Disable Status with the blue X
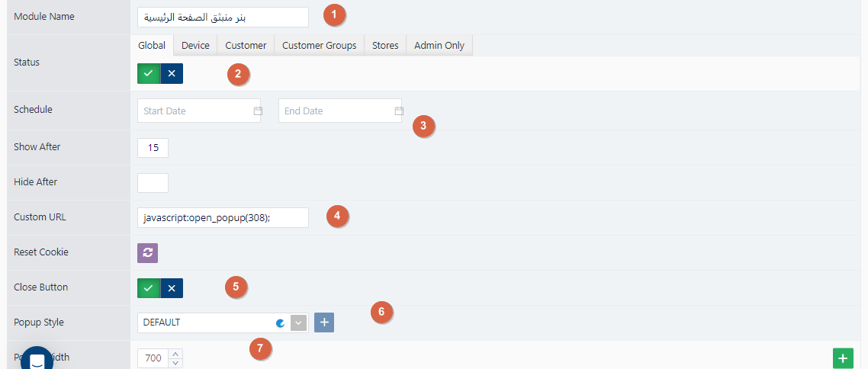This screenshot has height=369, width=868. (x=172, y=74)
